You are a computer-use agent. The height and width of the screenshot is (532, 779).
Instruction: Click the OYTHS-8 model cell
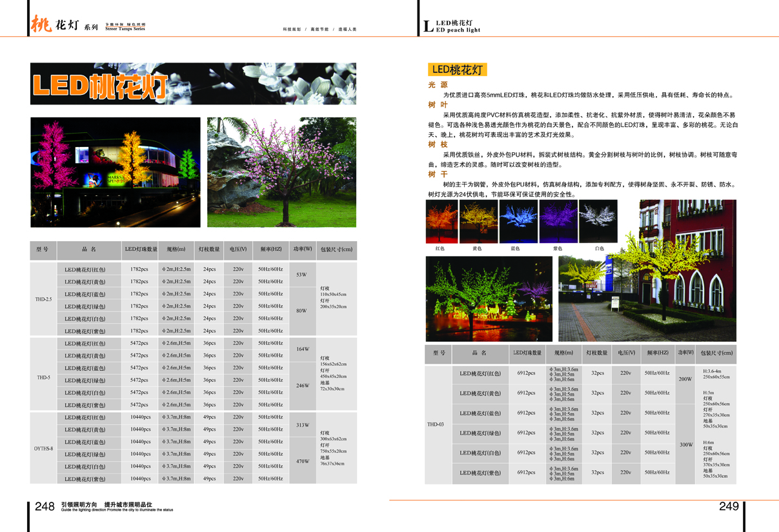click(x=43, y=448)
